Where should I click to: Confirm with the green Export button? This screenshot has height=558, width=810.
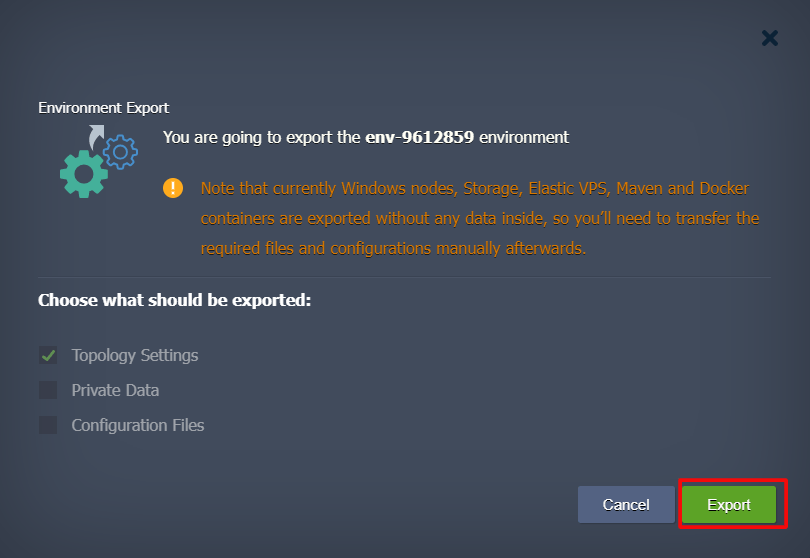(x=729, y=504)
